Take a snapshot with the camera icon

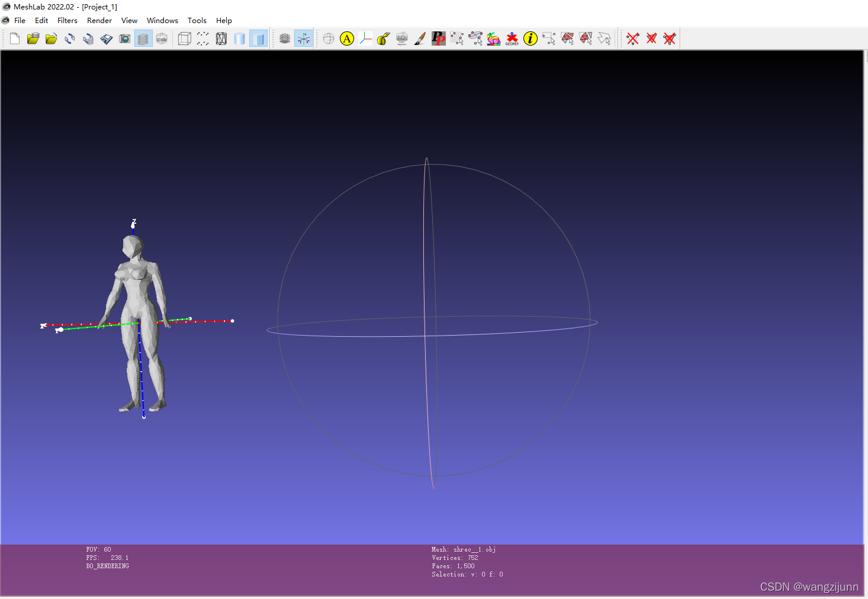point(125,38)
